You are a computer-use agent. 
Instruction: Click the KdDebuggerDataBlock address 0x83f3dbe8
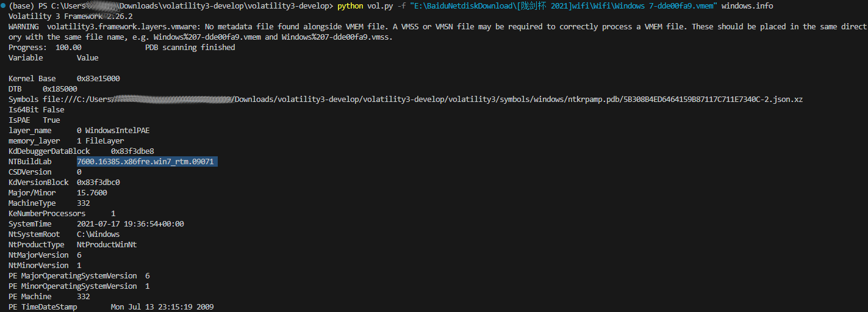click(x=132, y=151)
